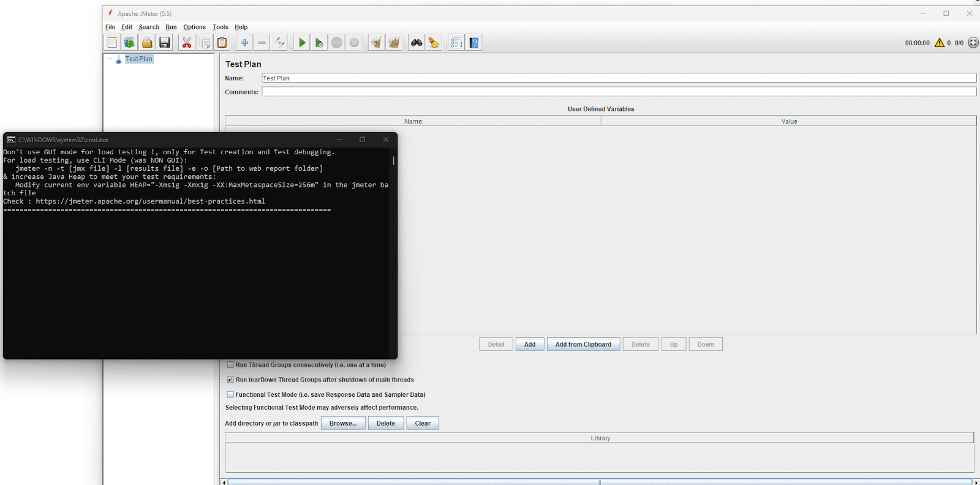The height and width of the screenshot is (485, 980).
Task: Start the test with green play icon
Action: pos(302,42)
